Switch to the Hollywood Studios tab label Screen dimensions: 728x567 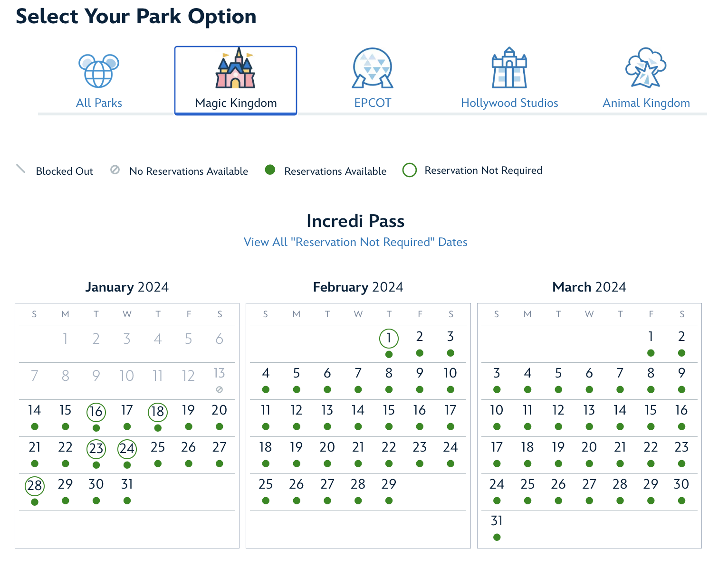pos(509,103)
